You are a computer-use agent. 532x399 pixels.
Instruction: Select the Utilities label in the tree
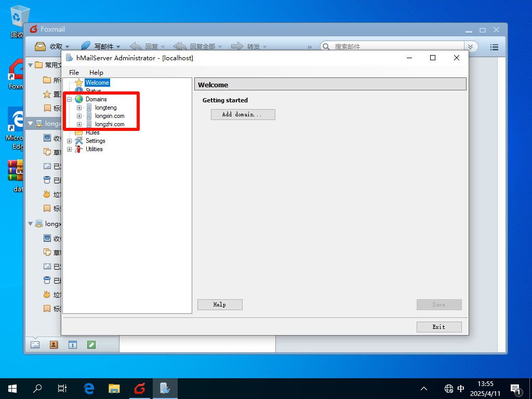point(94,149)
